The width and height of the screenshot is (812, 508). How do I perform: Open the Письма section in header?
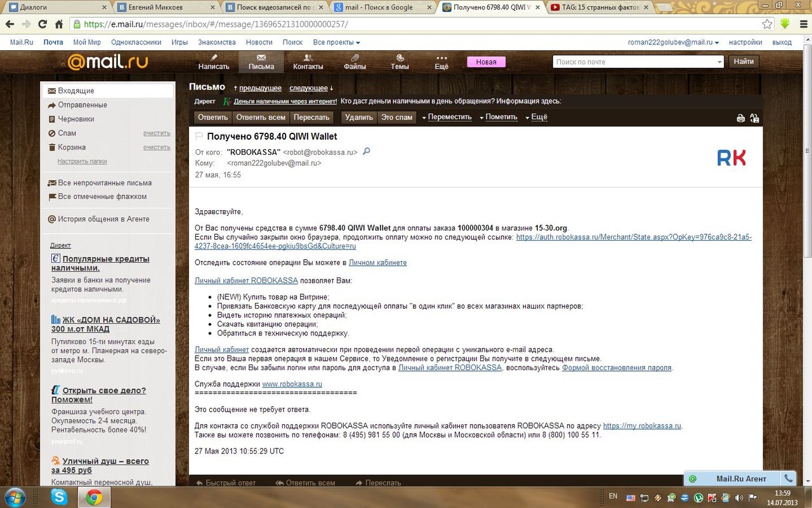(261, 62)
